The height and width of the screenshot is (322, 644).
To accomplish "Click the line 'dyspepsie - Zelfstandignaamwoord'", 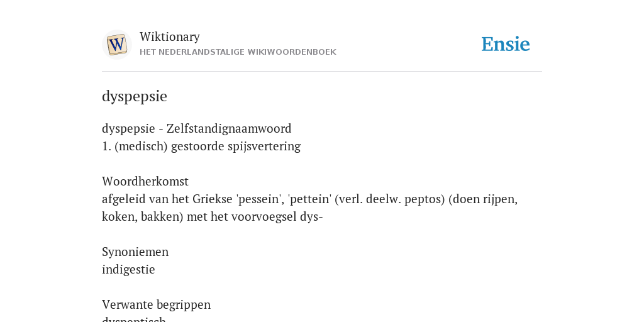I will click(197, 128).
